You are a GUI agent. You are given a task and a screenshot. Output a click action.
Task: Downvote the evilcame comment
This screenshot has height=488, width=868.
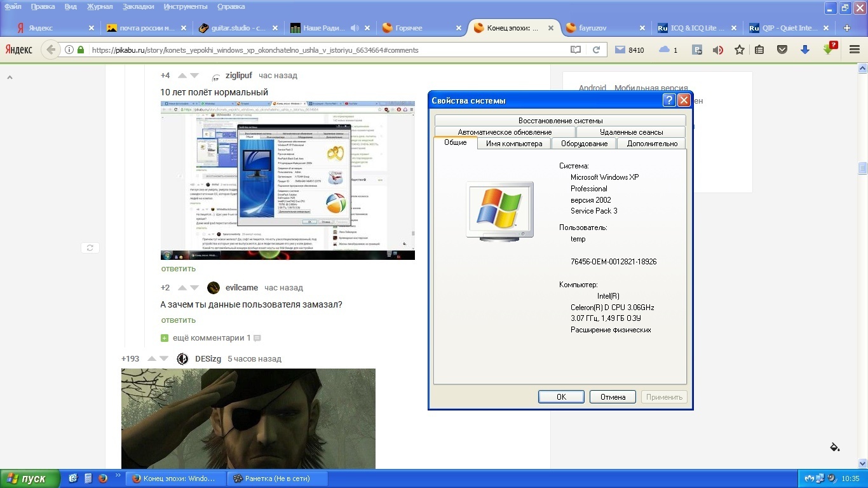point(194,288)
